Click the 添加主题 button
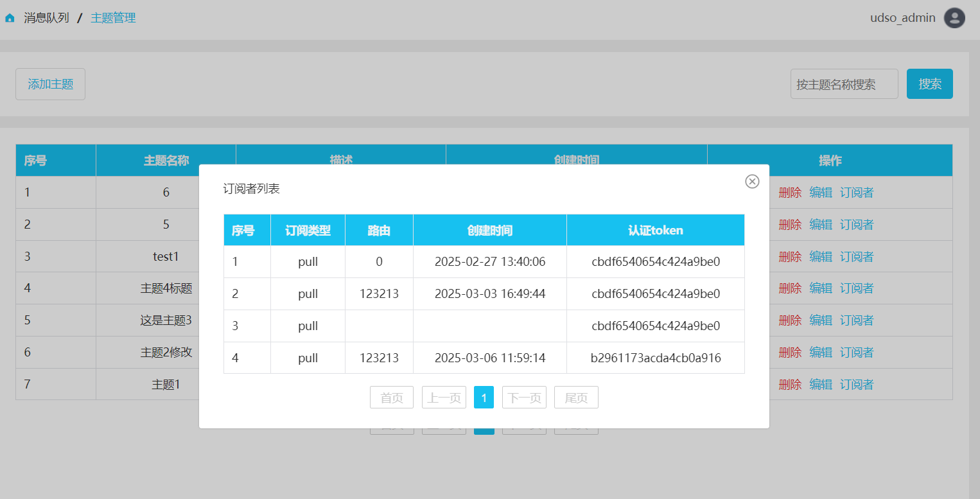 (50, 84)
